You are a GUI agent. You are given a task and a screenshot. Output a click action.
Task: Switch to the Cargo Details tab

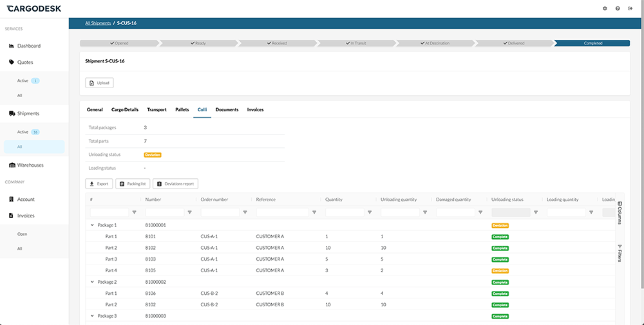point(125,109)
